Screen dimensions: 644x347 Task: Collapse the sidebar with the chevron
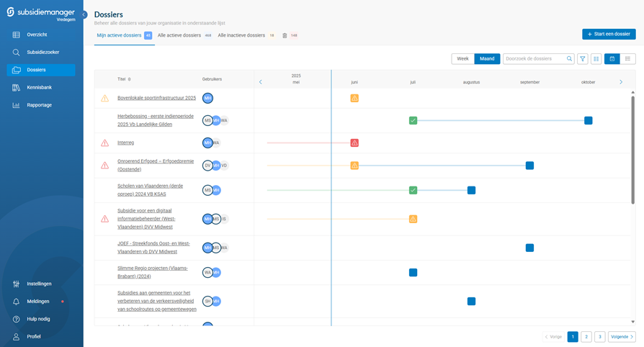pyautogui.click(x=84, y=15)
